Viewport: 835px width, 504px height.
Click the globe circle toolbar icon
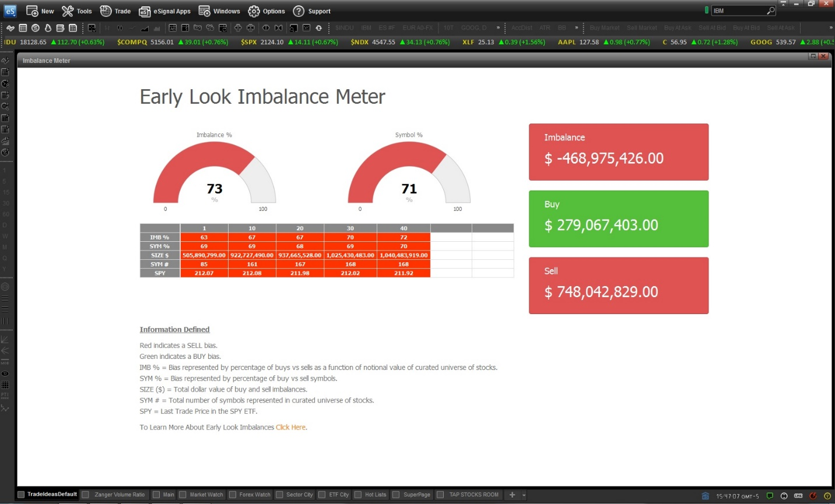click(36, 28)
